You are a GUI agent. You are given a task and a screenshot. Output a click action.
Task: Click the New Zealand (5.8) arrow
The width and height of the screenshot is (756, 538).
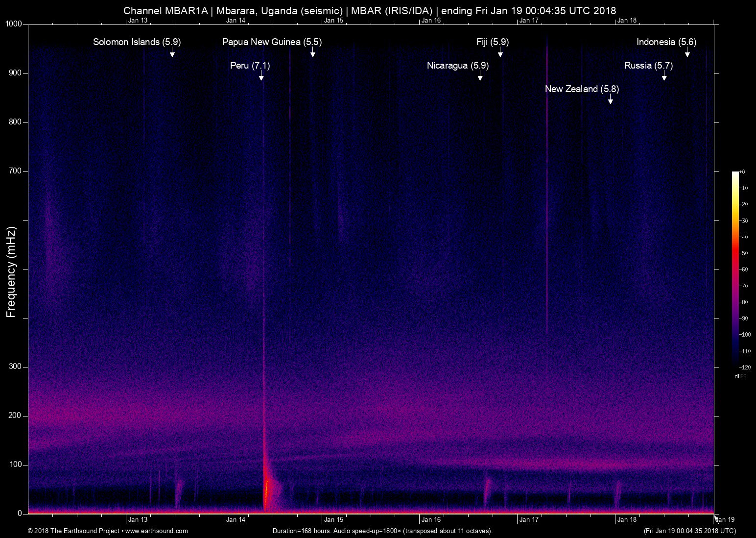[x=610, y=100]
